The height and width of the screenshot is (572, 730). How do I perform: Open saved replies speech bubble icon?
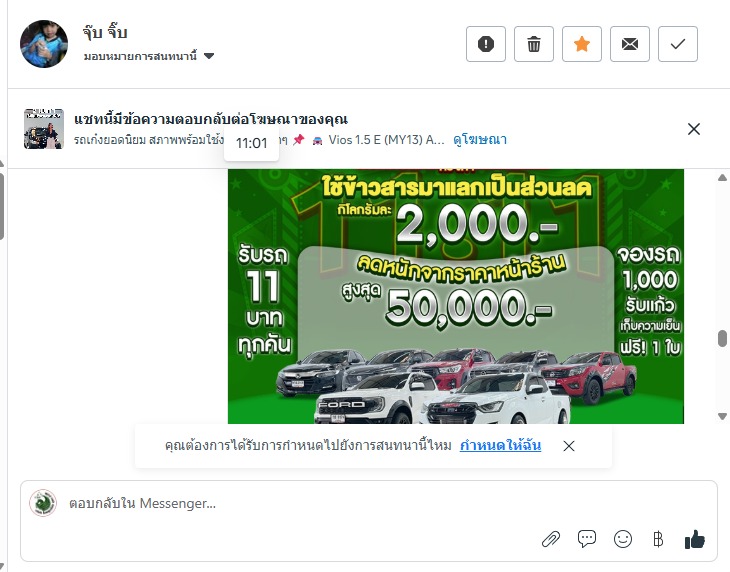click(x=587, y=539)
